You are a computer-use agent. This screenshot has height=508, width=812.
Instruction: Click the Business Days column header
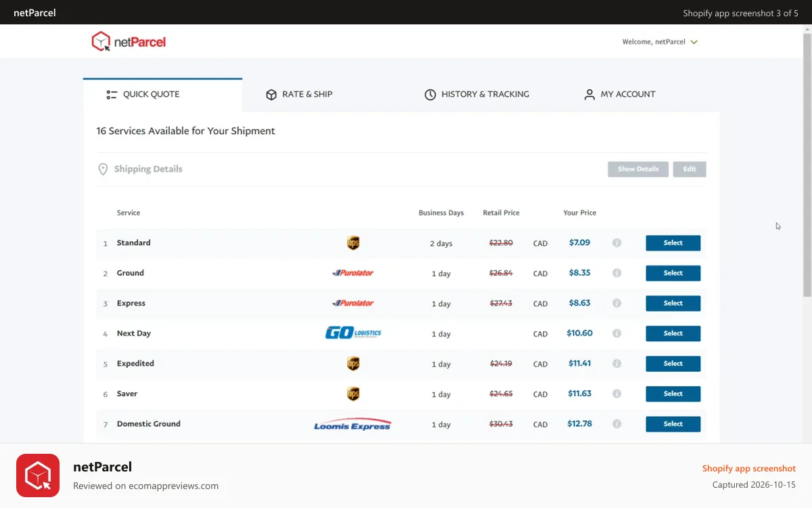pyautogui.click(x=441, y=213)
